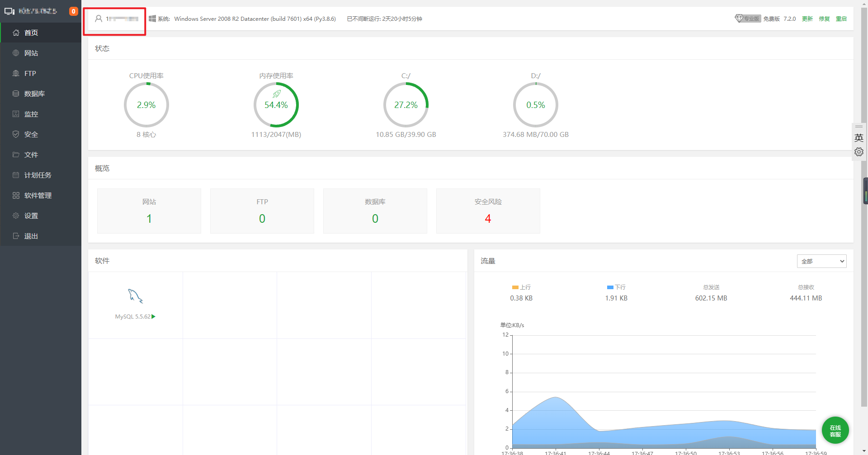Click the uptime 已不间断运行 text

tap(384, 19)
